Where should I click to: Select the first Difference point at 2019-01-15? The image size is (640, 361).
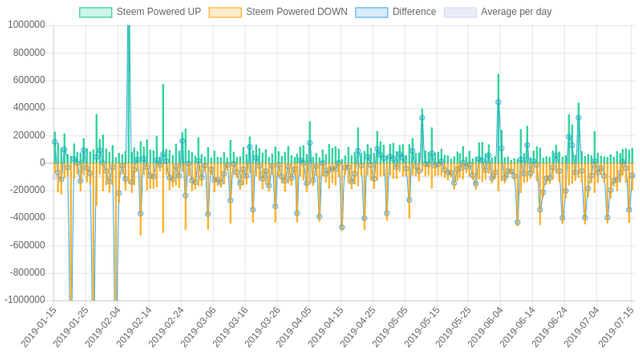tap(55, 142)
